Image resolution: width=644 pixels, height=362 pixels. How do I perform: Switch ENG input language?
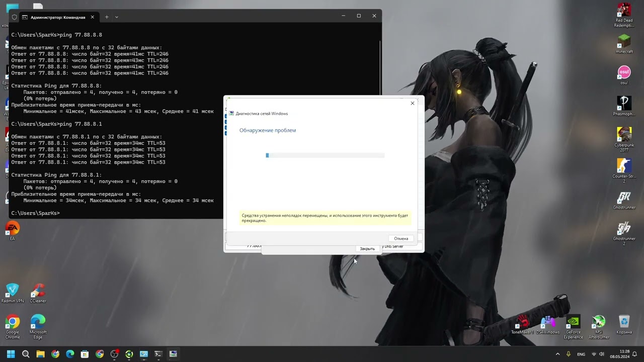pyautogui.click(x=581, y=354)
